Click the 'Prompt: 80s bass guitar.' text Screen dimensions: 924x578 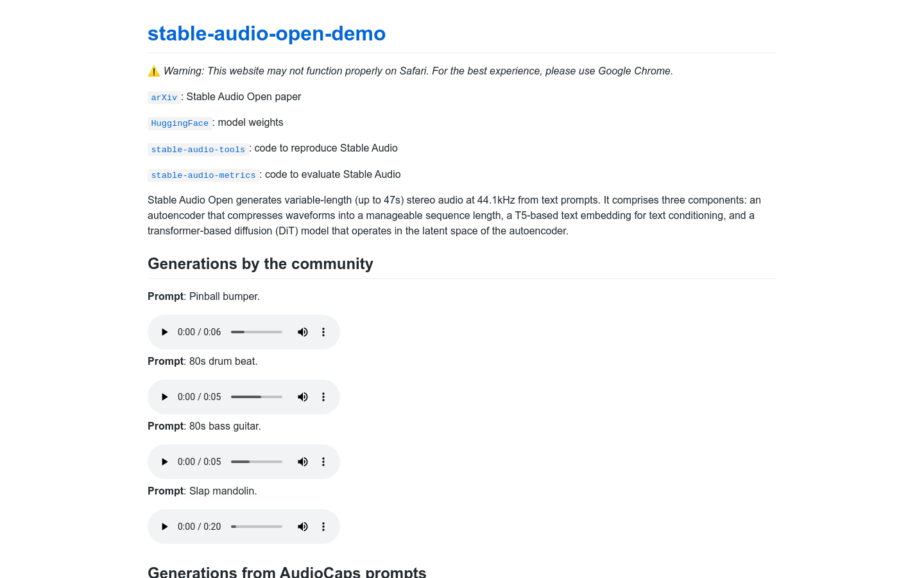204,426
